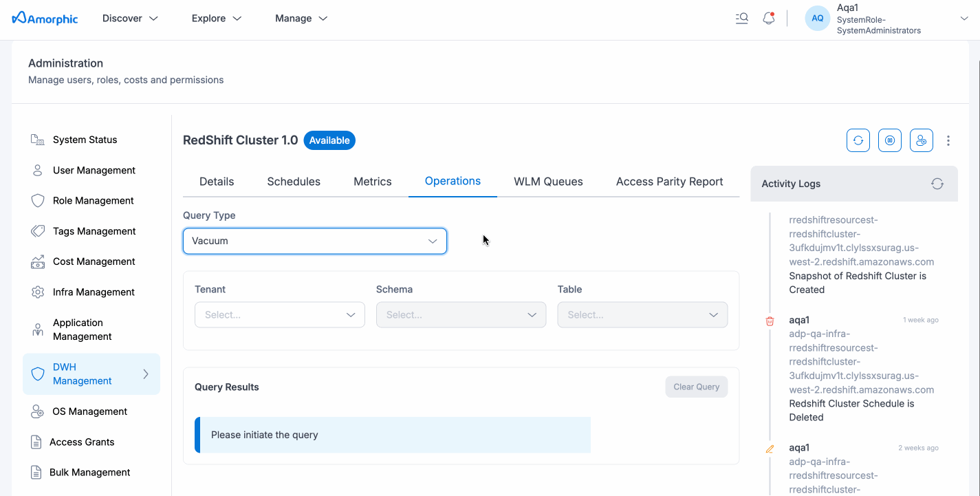
Task: Click the 'Query Results' heading
Action: (227, 387)
